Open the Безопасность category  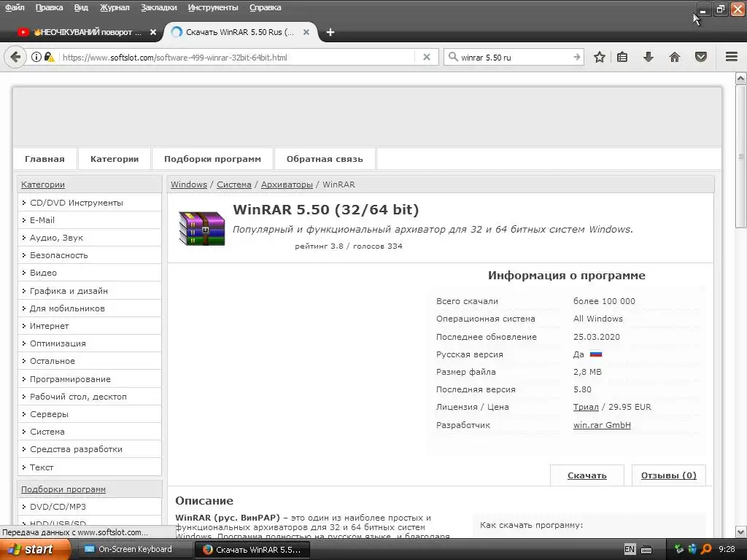[58, 255]
